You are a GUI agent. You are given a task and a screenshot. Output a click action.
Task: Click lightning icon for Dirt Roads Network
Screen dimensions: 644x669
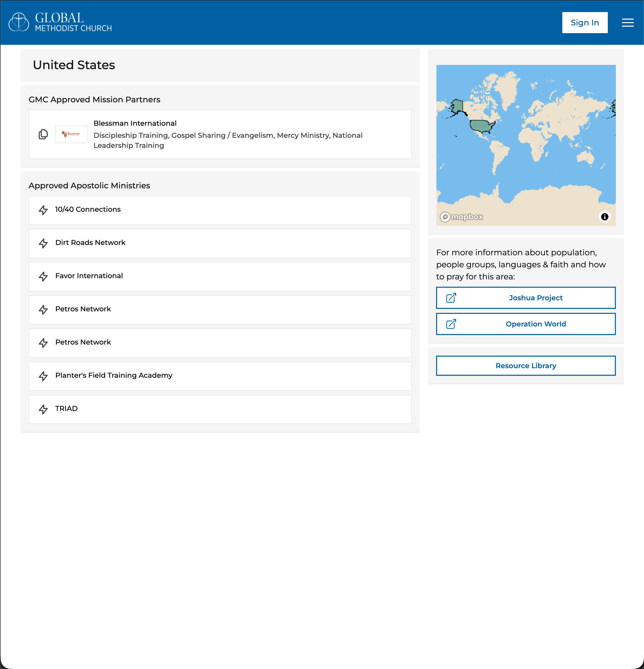43,243
